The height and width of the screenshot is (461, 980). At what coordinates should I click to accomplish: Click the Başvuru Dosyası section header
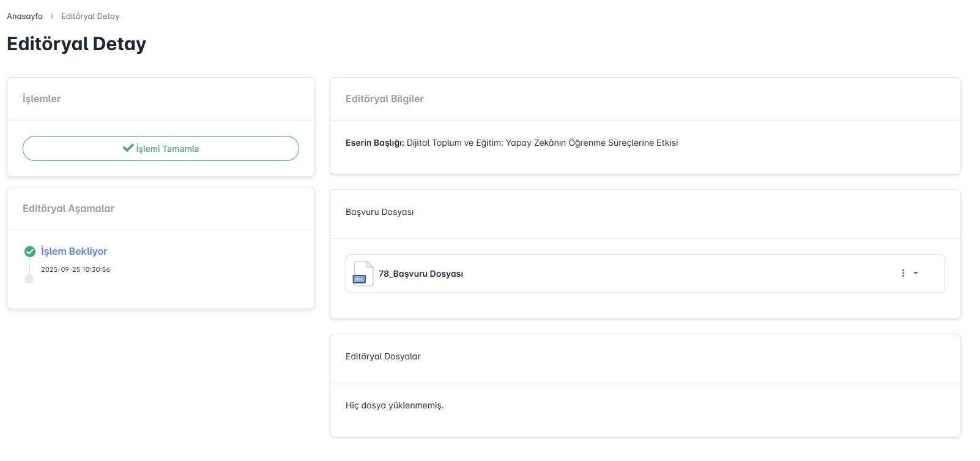tap(379, 212)
